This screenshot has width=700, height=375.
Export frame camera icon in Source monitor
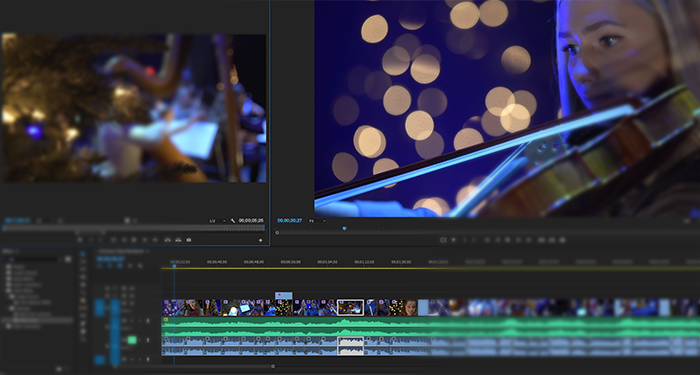[189, 240]
